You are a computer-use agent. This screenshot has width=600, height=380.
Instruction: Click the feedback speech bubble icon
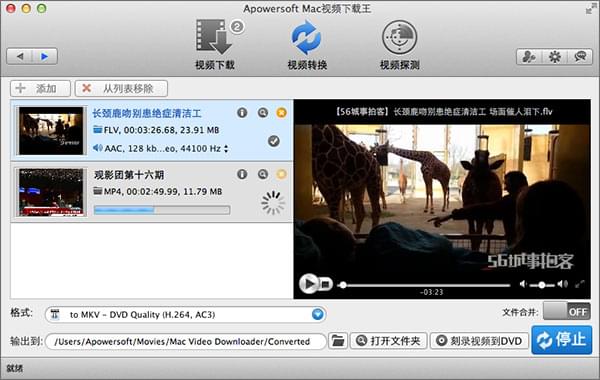point(580,57)
